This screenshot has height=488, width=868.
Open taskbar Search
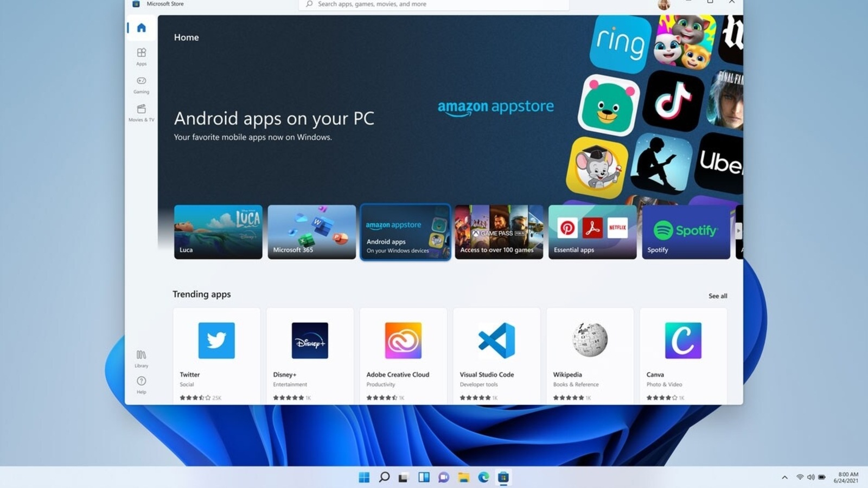[x=384, y=477]
